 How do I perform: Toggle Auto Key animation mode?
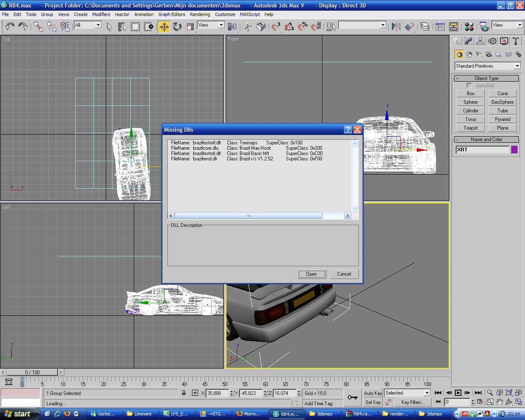pyautogui.click(x=373, y=393)
